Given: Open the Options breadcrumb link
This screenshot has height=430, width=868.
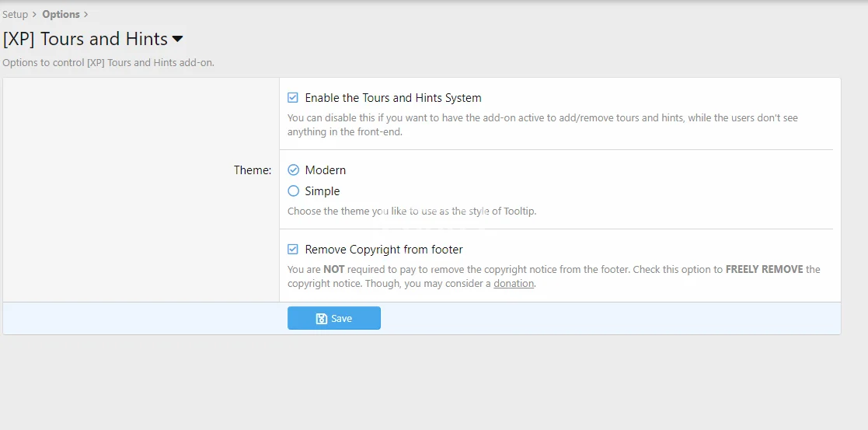Looking at the screenshot, I should pos(61,14).
